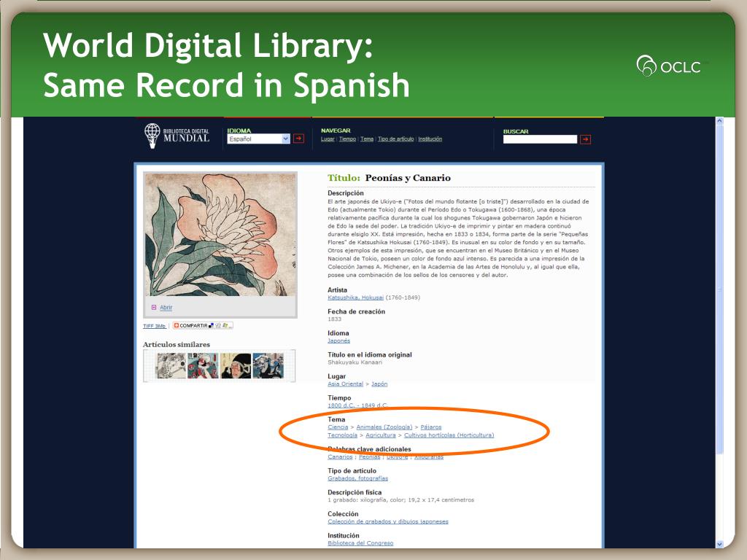
Task: Click the Canarios keyword link
Action: click(x=340, y=457)
